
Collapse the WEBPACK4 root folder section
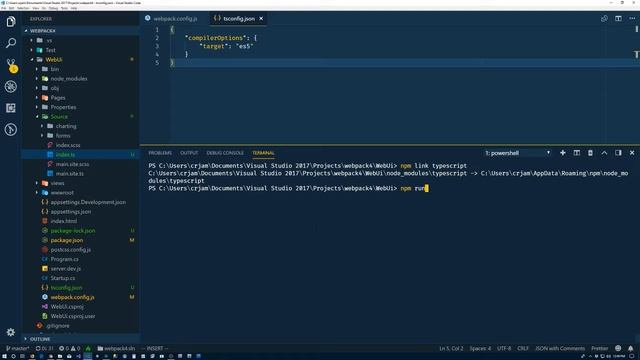coord(80,31)
